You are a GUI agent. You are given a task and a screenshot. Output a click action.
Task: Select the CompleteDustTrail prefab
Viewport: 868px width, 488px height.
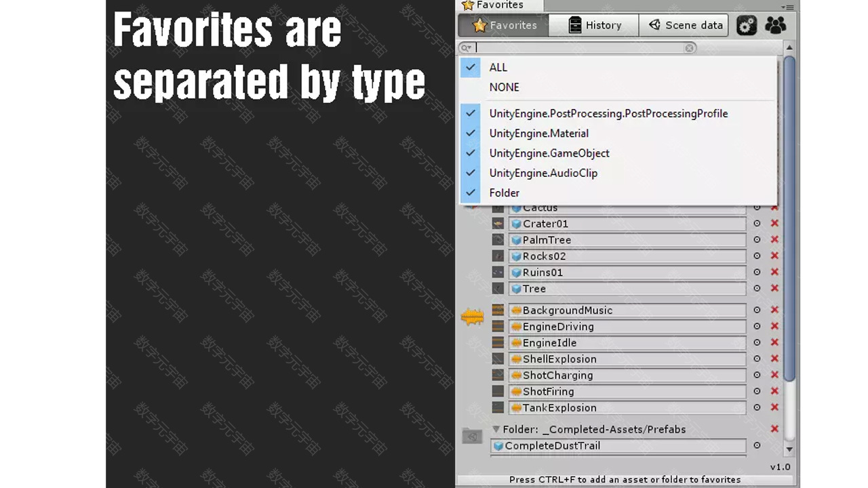point(618,446)
